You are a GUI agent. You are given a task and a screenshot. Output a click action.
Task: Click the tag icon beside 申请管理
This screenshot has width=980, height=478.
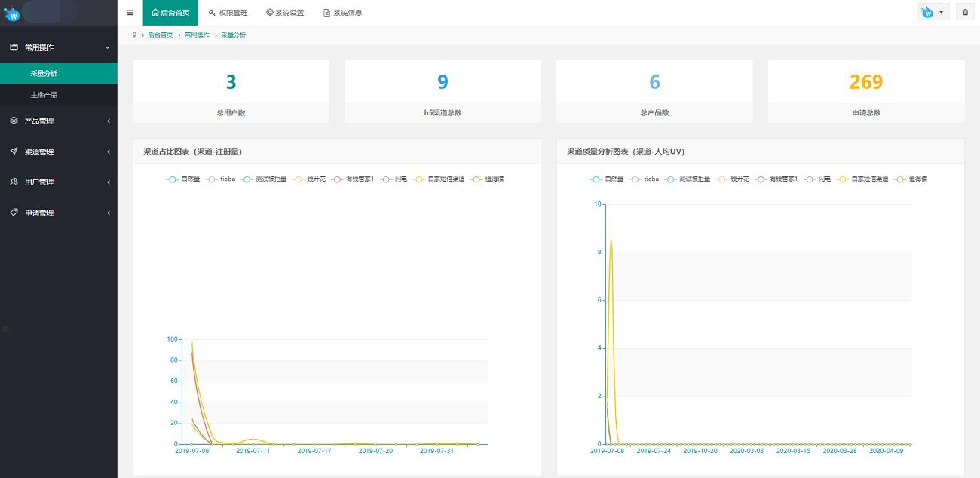[14, 213]
